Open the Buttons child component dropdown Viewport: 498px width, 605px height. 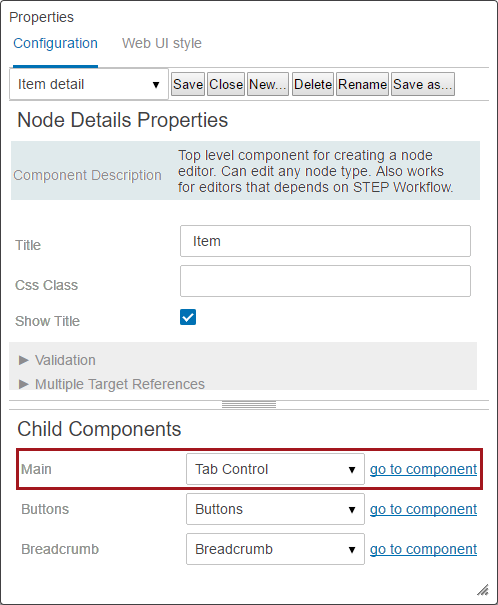(x=275, y=509)
